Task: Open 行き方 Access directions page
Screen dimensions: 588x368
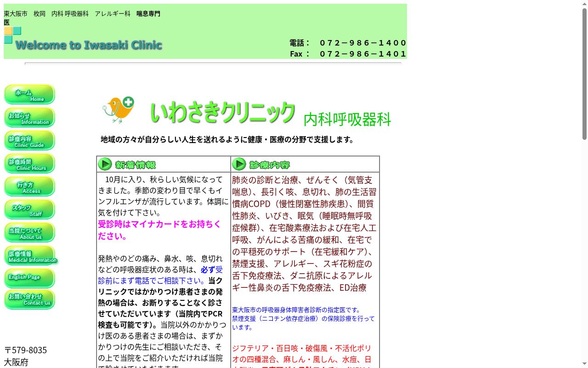Action: (x=29, y=186)
